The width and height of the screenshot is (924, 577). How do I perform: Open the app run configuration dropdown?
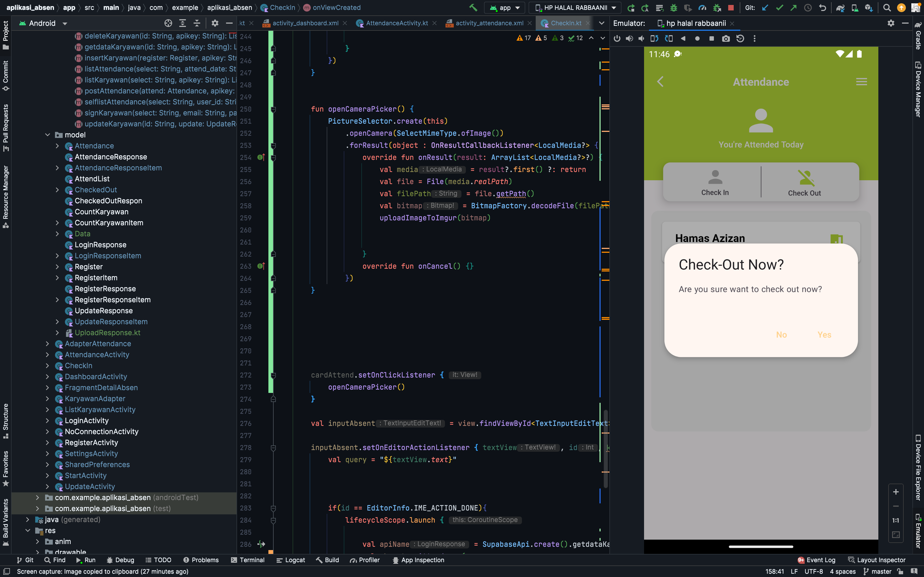(x=505, y=8)
